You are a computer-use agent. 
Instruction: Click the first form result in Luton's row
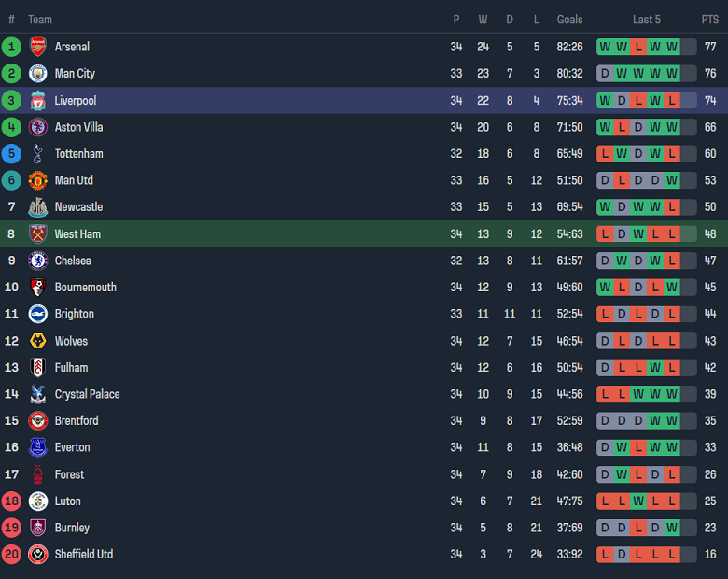coord(605,501)
